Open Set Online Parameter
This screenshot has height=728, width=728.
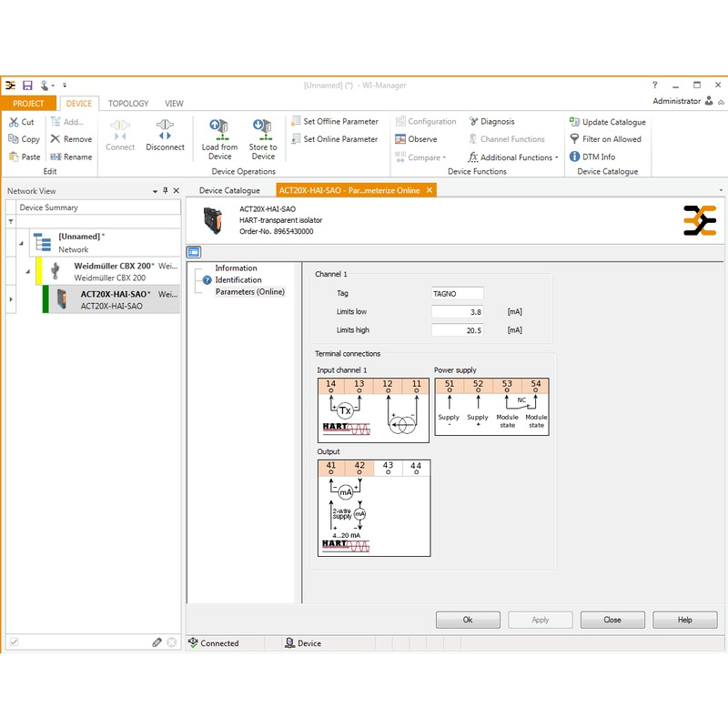pos(334,139)
